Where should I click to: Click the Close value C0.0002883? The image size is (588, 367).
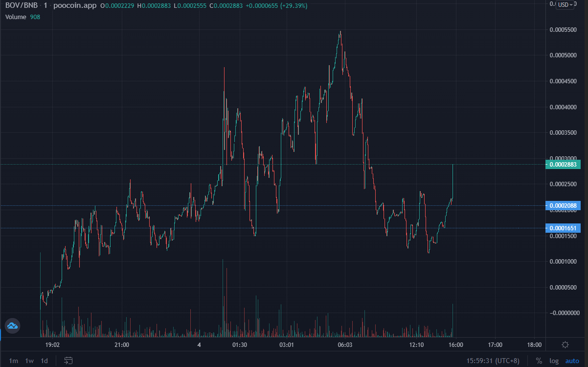click(x=225, y=6)
